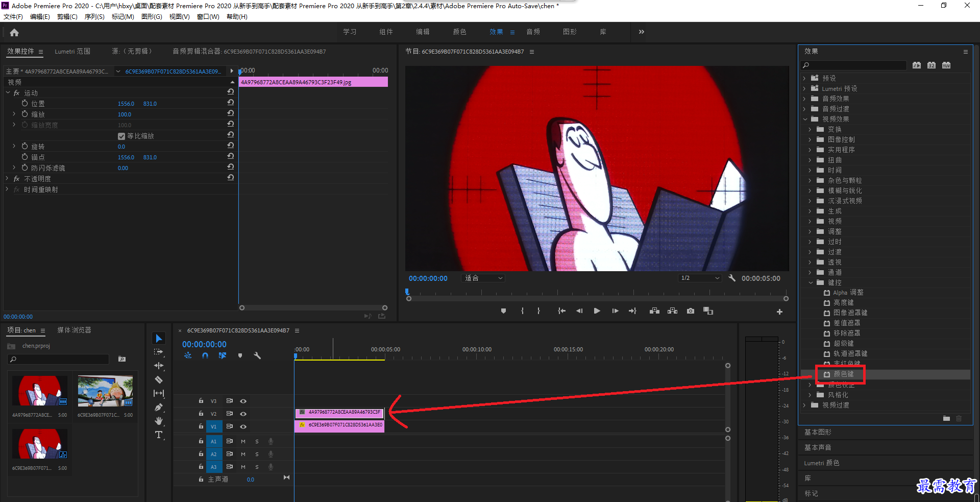The height and width of the screenshot is (502, 980).
Task: Toggle 等比缩放 checkbox
Action: coord(121,136)
